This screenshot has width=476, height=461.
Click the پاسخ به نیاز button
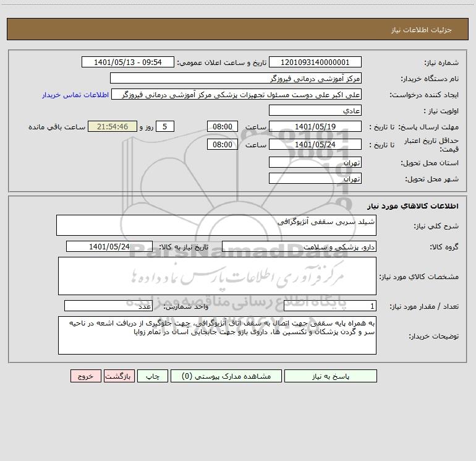point(331,376)
